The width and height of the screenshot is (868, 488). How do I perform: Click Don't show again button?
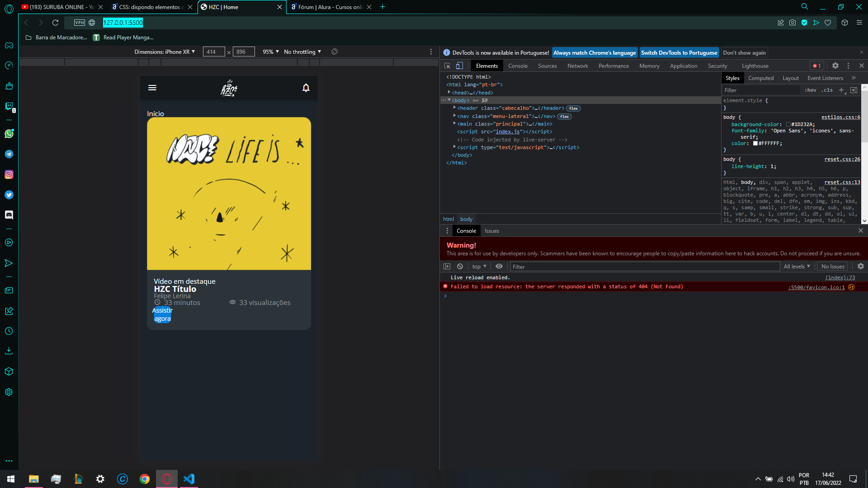pyautogui.click(x=744, y=53)
